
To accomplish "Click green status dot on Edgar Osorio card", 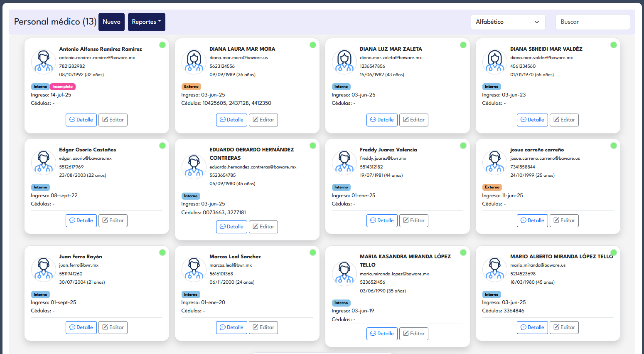I will click(162, 146).
